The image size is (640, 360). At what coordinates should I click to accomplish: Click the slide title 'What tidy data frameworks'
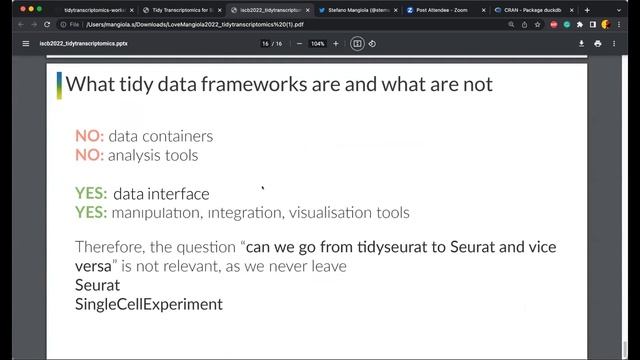pos(279,84)
